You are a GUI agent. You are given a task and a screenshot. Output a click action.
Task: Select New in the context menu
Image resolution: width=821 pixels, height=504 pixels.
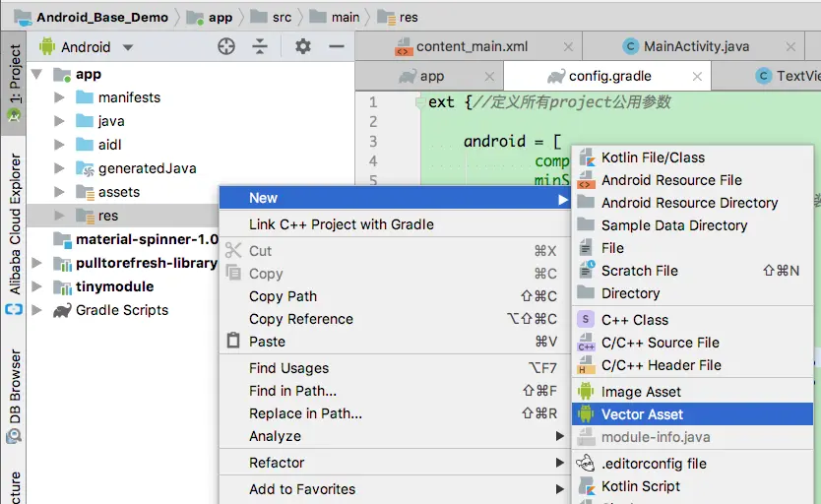point(395,198)
